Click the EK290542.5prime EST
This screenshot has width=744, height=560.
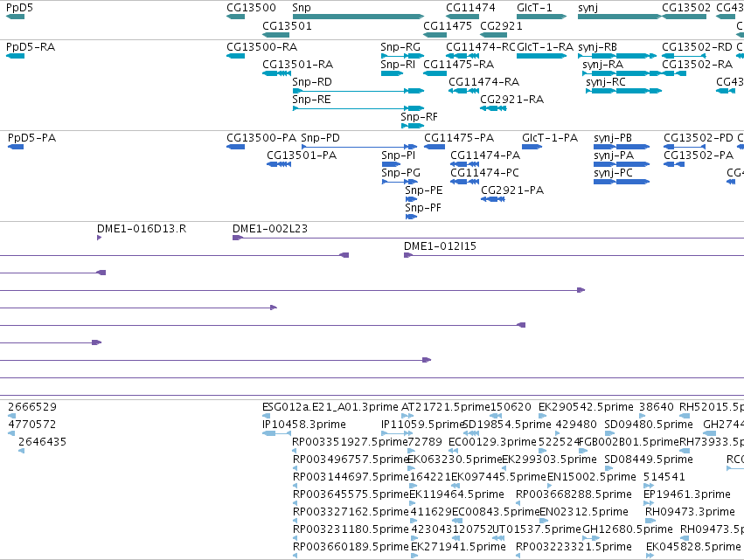(x=542, y=416)
